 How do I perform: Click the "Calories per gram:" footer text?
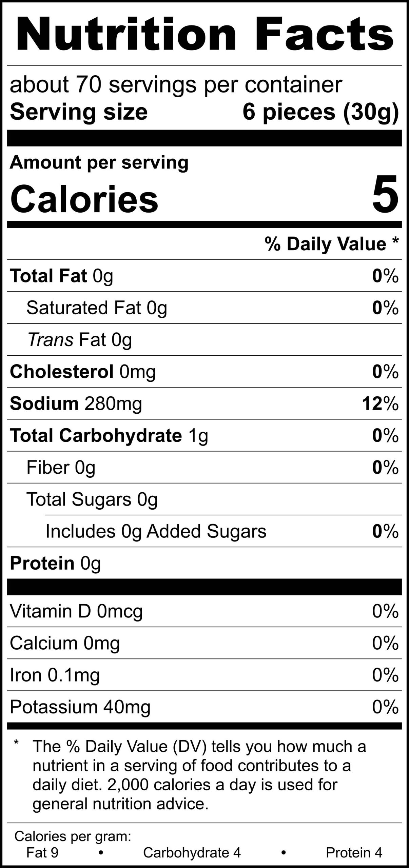point(73,836)
